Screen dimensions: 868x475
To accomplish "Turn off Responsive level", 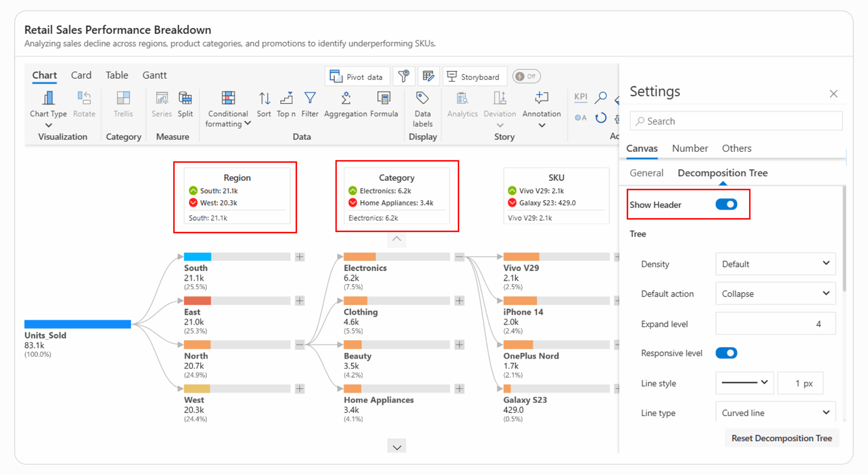I will tap(726, 353).
